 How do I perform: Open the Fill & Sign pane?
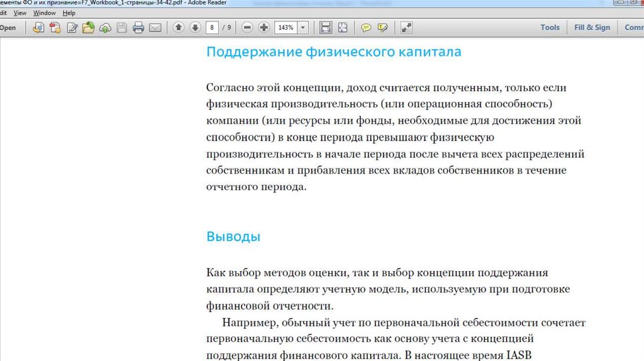point(592,28)
